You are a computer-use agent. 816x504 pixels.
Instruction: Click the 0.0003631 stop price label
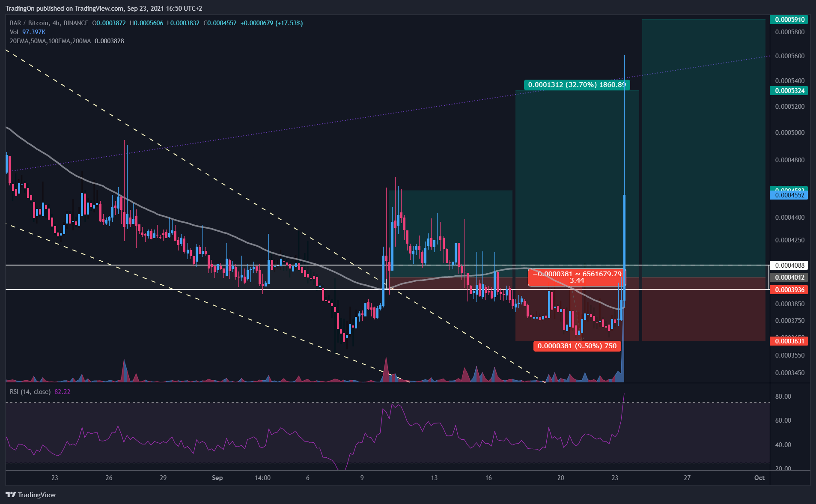coord(789,341)
